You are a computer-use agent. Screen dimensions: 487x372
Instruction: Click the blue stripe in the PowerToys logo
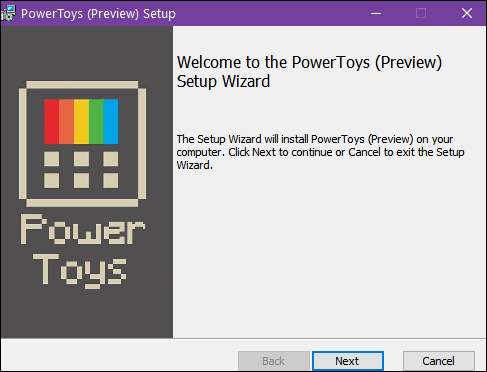[111, 122]
